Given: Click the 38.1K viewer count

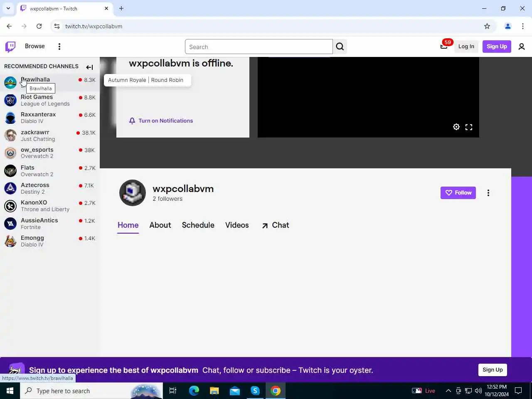Looking at the screenshot, I should coord(89,133).
